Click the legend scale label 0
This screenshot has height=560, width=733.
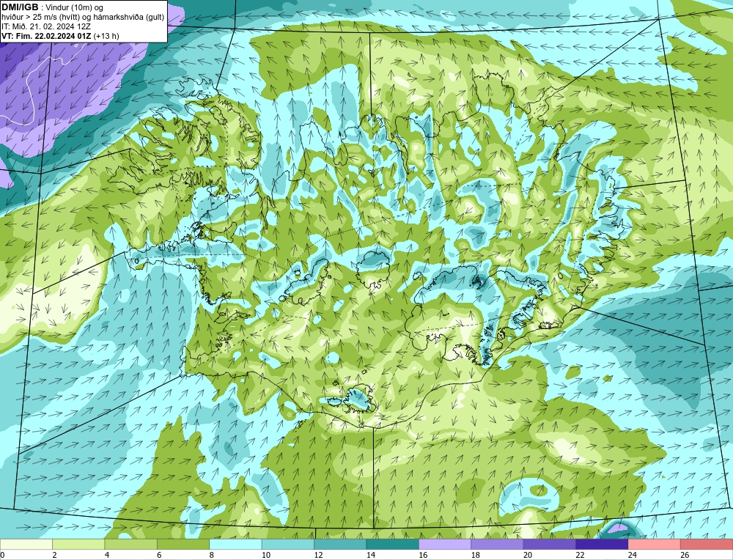pos(2,556)
